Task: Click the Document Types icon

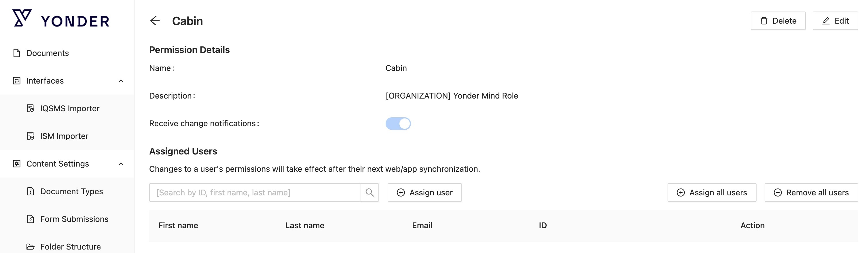Action: pyautogui.click(x=30, y=191)
